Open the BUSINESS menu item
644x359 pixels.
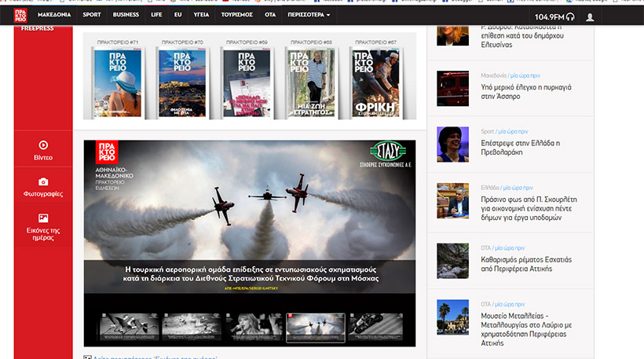pyautogui.click(x=126, y=15)
